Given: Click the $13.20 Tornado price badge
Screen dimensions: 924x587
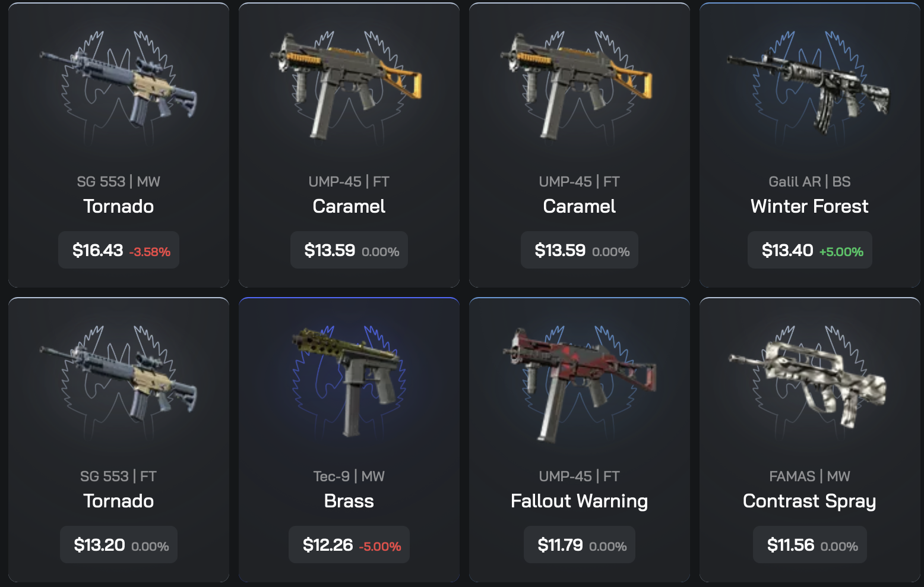Looking at the screenshot, I should coord(119,545).
